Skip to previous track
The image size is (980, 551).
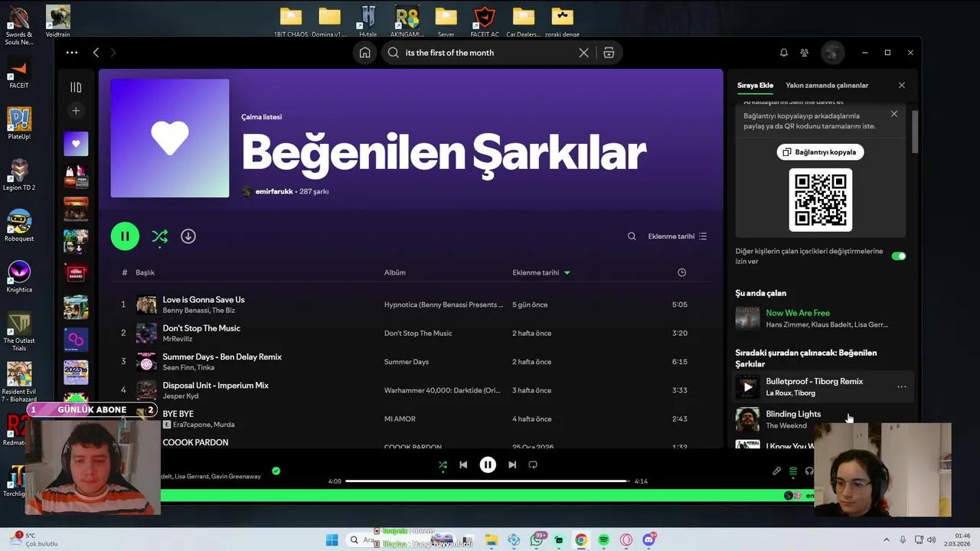click(x=463, y=465)
